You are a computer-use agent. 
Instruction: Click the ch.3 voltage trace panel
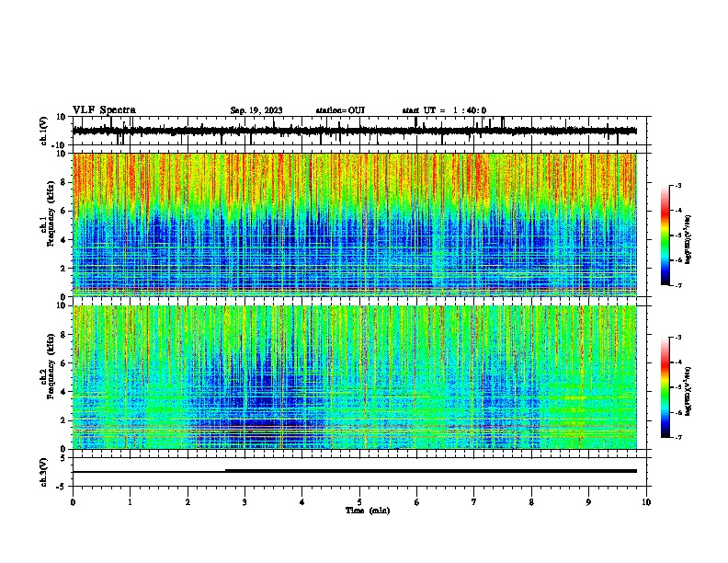359,472
